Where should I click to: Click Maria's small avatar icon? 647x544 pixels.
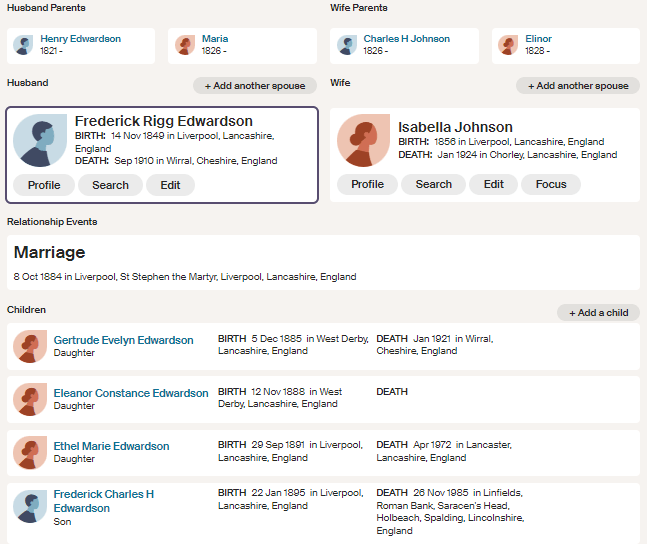coord(185,45)
